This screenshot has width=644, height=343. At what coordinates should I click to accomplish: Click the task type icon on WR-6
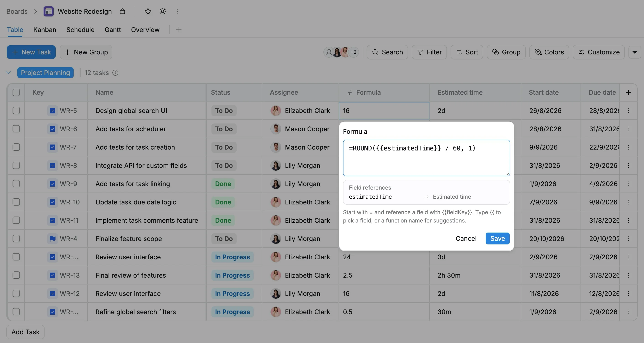tap(52, 129)
